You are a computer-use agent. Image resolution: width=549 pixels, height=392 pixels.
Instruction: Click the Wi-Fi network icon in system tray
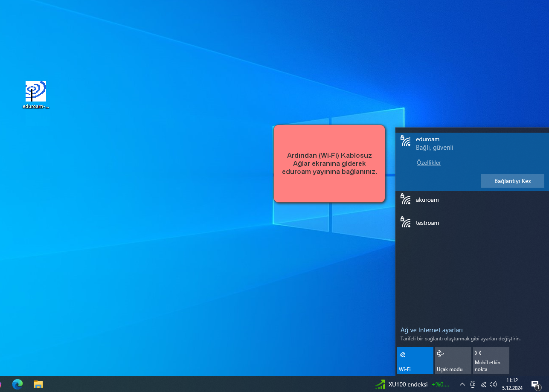coord(483,384)
